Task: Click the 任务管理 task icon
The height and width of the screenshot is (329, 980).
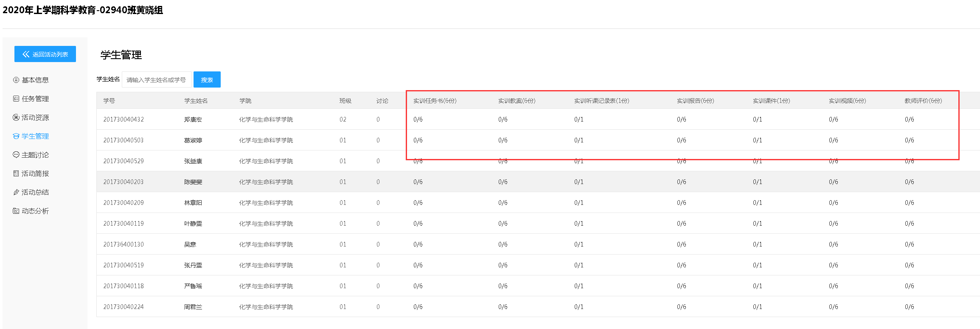Action: click(x=16, y=99)
